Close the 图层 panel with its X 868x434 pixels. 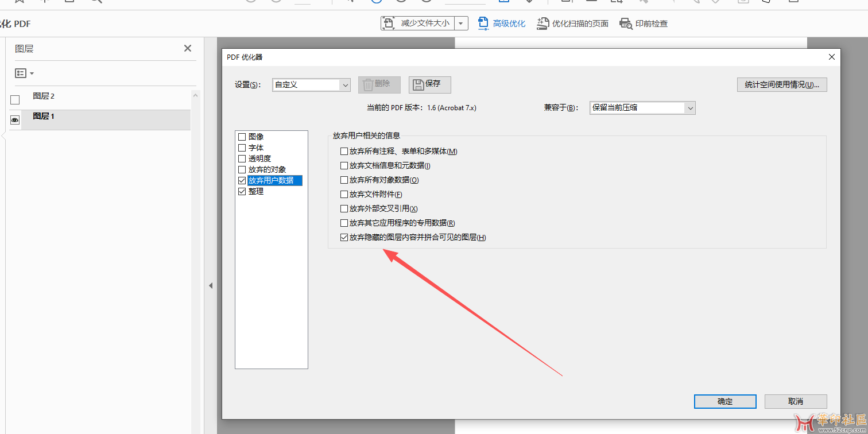click(187, 48)
